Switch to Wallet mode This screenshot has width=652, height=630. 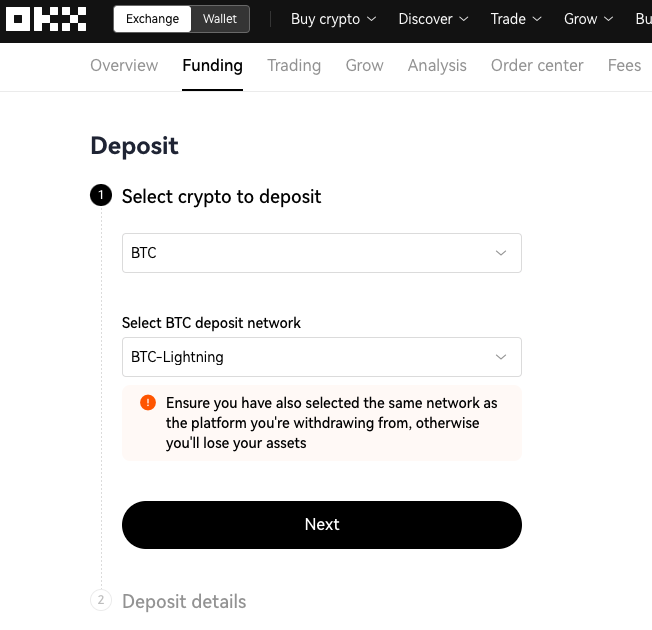[x=220, y=19]
